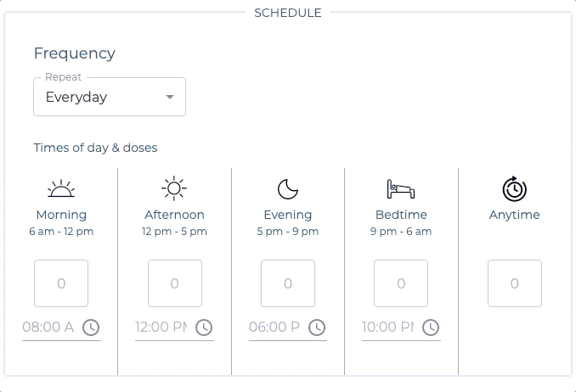The image size is (576, 392).
Task: Click the Bedtime bed icon
Action: click(x=401, y=188)
